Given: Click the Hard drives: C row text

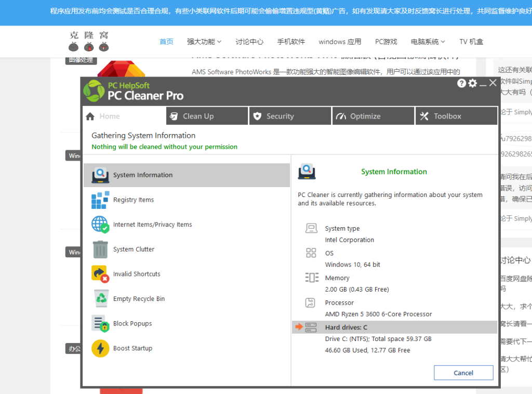Looking at the screenshot, I should [x=346, y=327].
